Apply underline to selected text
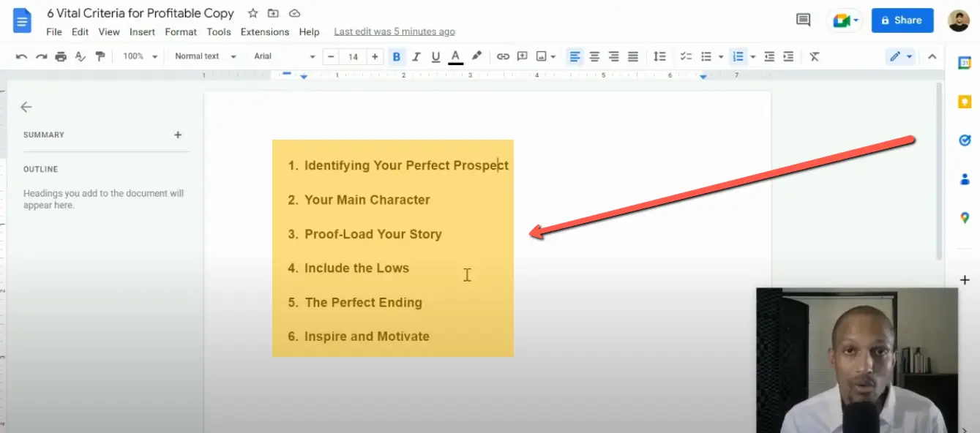The height and width of the screenshot is (433, 980). (435, 56)
